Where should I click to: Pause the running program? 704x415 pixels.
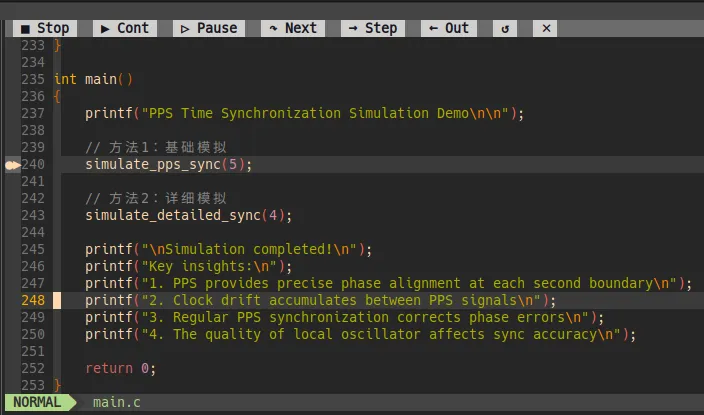pyautogui.click(x=209, y=28)
